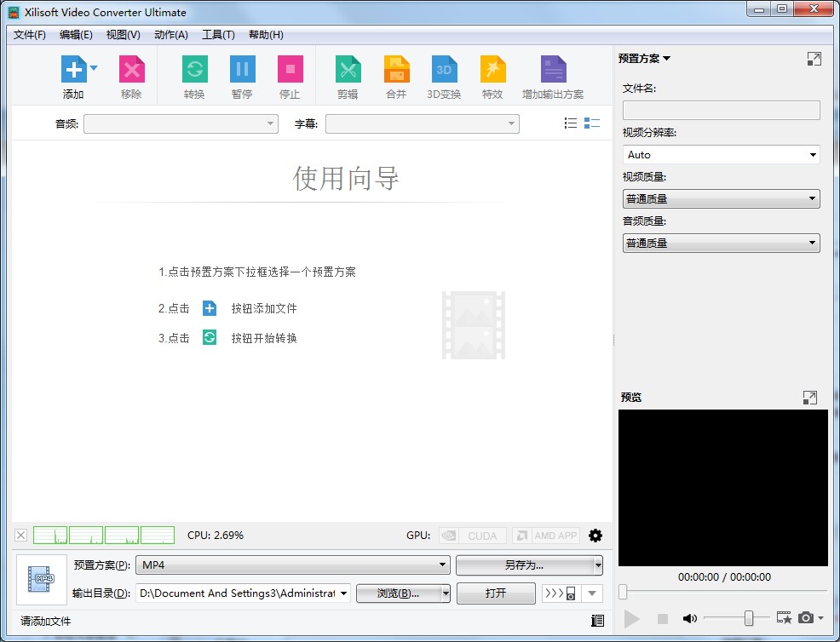Viewport: 840px width, 642px height.
Task: Expand the 音频 audio track dropdown
Action: [x=272, y=123]
